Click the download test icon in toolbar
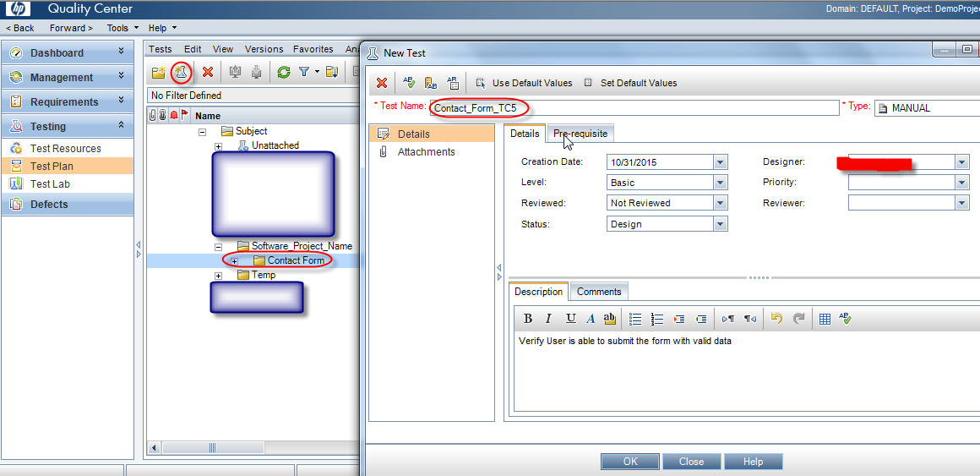The image size is (980, 476). tap(256, 72)
